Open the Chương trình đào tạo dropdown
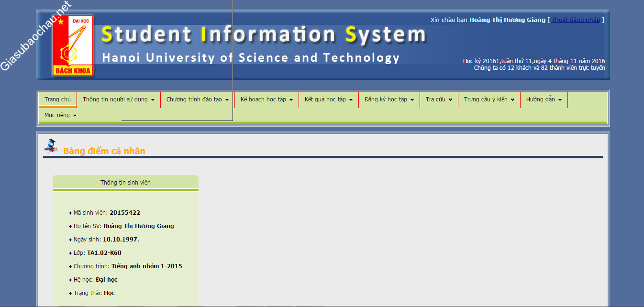This screenshot has height=307, width=644. [197, 99]
